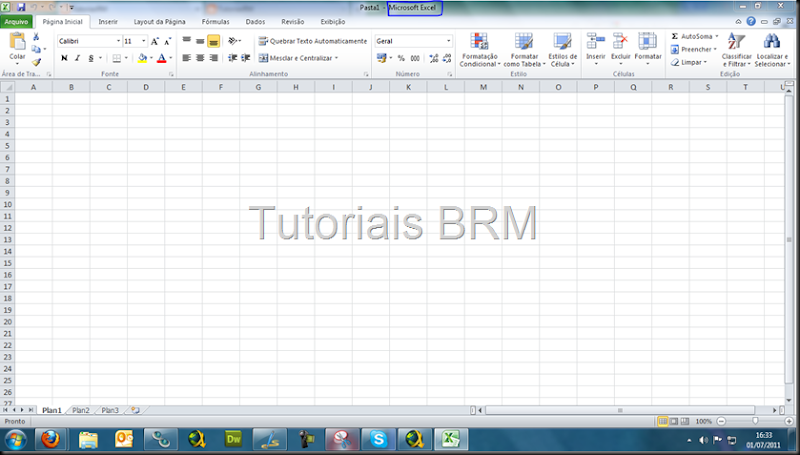Click the decrease decimal places icon
Viewport: 800px width, 455px height.
(447, 58)
